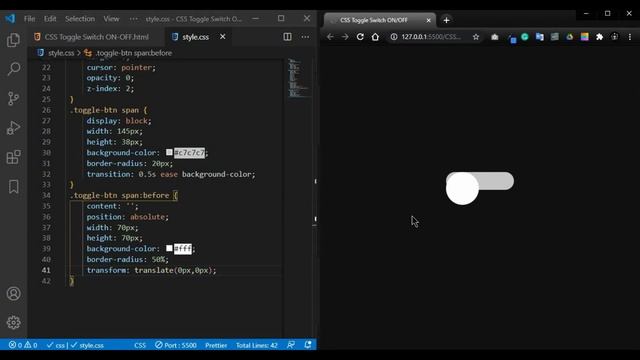Open the browser home page

pyautogui.click(x=375, y=37)
